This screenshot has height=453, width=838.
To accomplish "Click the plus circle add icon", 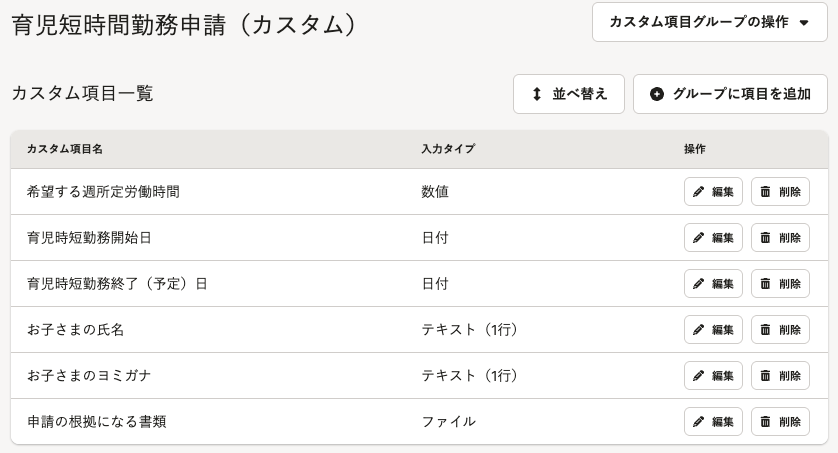I will pyautogui.click(x=657, y=94).
